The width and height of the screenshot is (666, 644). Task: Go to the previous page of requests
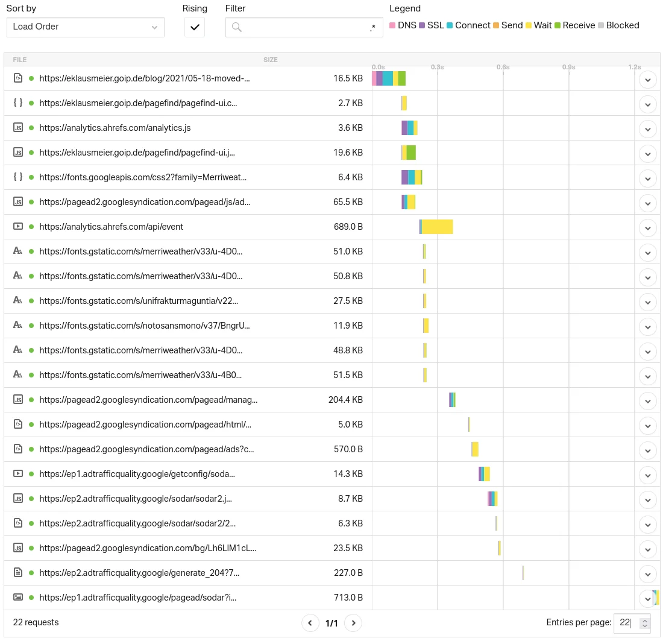point(310,623)
